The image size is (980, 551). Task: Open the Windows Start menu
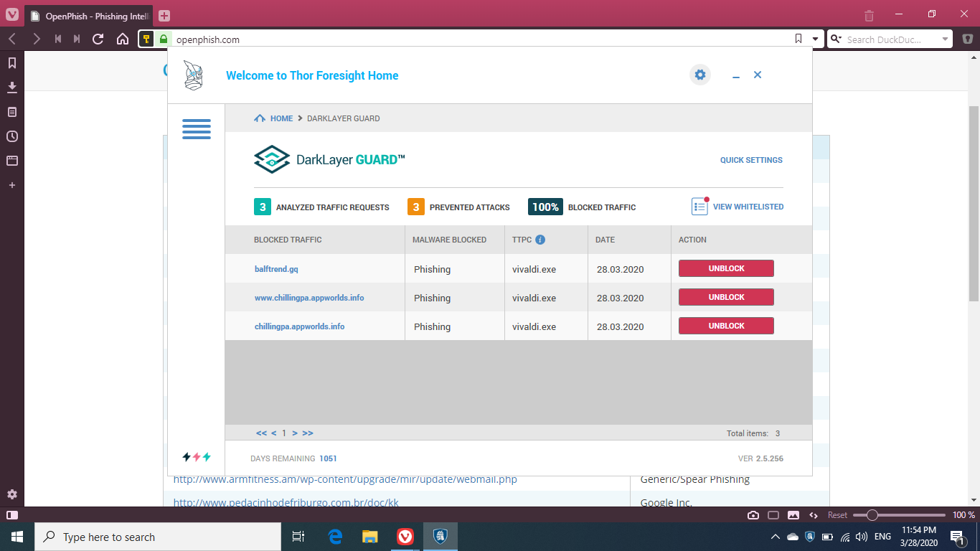tap(17, 537)
